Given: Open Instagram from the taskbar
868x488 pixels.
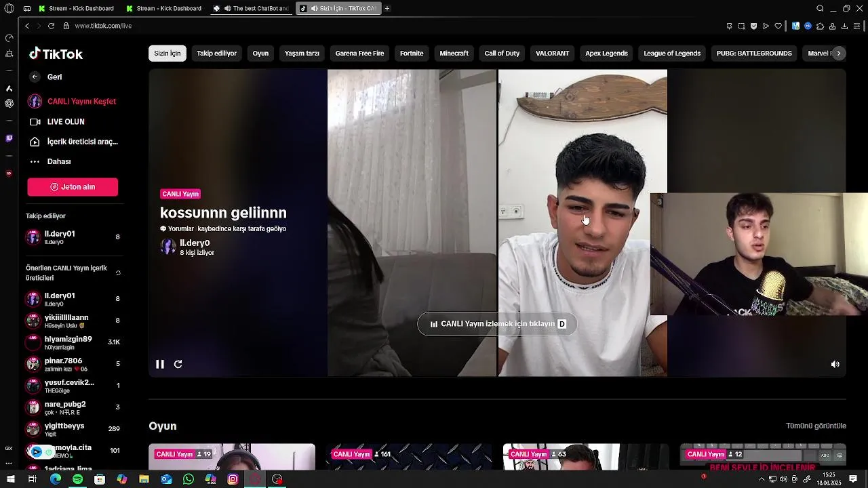Looking at the screenshot, I should 233,479.
